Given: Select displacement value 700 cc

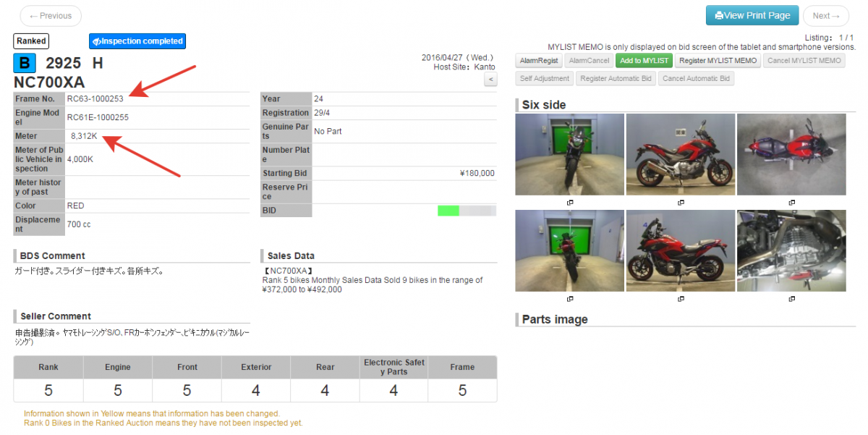Looking at the screenshot, I should (x=79, y=224).
